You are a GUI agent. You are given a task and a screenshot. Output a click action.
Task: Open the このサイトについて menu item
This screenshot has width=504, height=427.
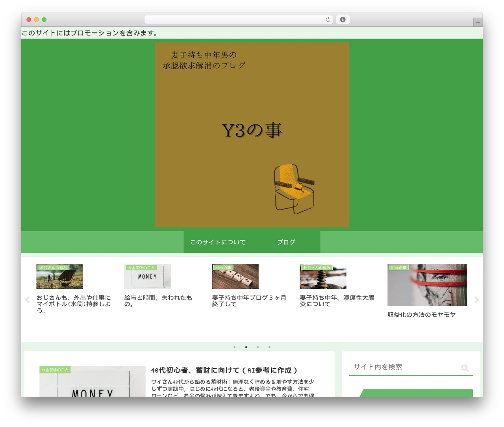tap(218, 242)
